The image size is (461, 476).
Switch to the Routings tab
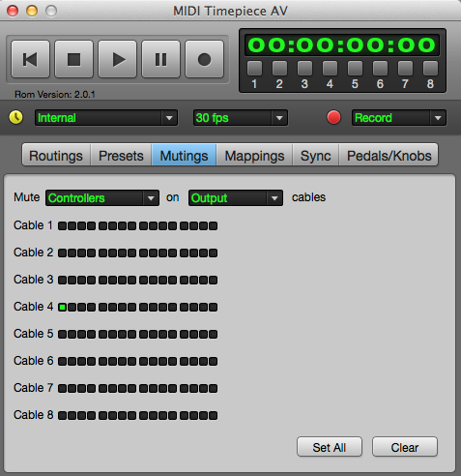[56, 156]
